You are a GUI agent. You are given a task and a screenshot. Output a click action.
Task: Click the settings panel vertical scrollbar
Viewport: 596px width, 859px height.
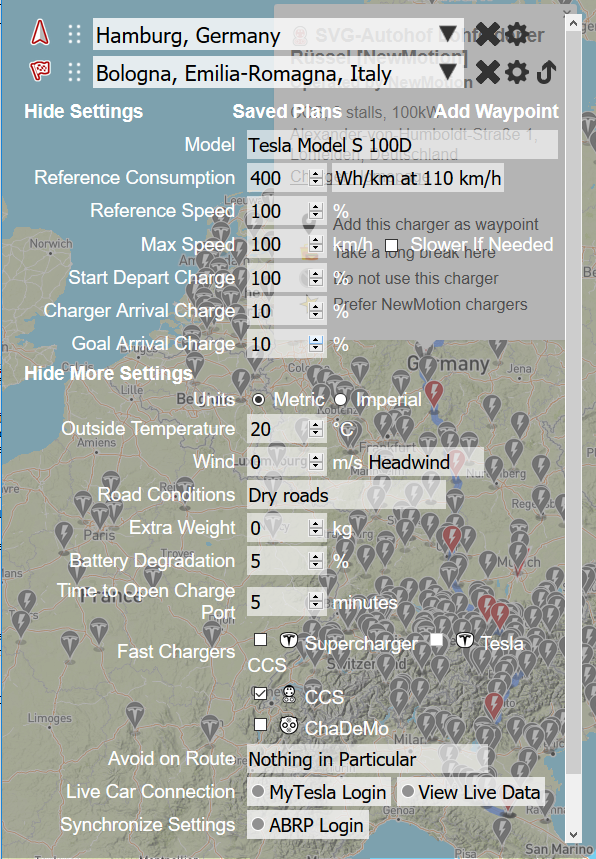[573, 403]
